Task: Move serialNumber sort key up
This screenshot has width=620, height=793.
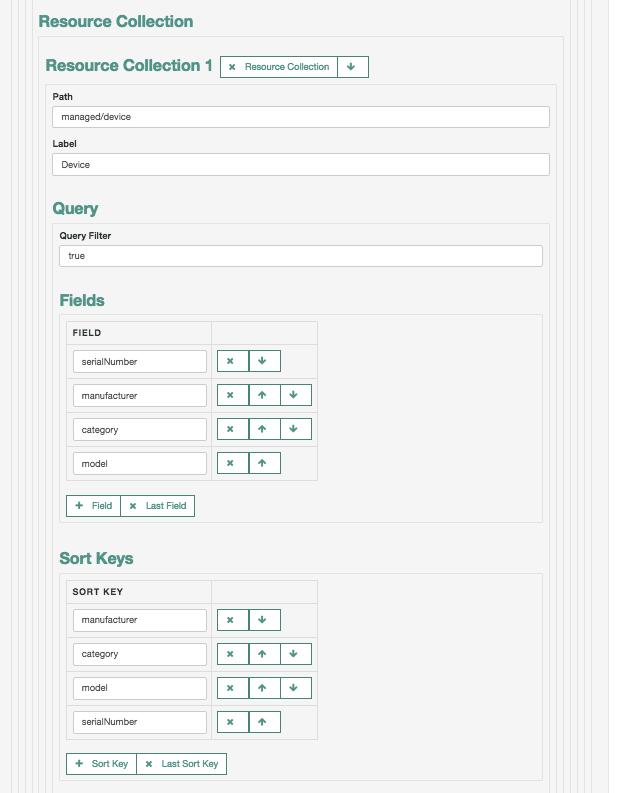Action: 264,722
